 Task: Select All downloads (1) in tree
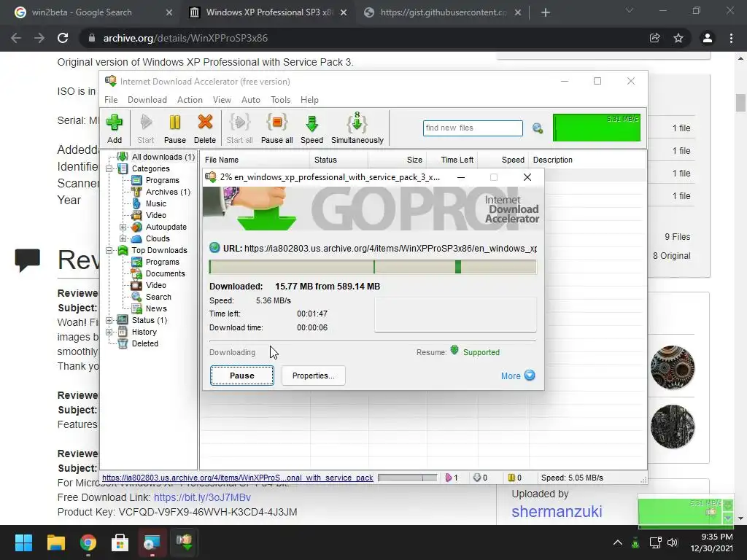tap(163, 157)
